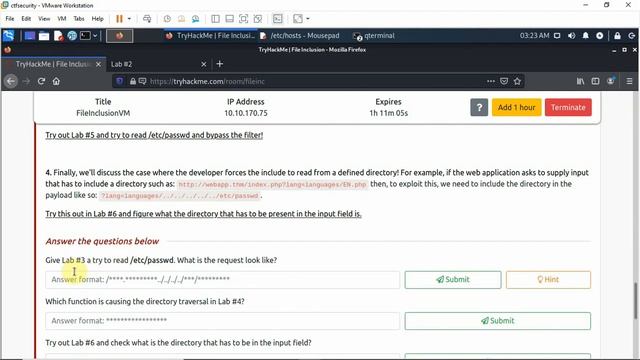
Task: Toggle Firefox sidebars icon
Action: (x=596, y=81)
